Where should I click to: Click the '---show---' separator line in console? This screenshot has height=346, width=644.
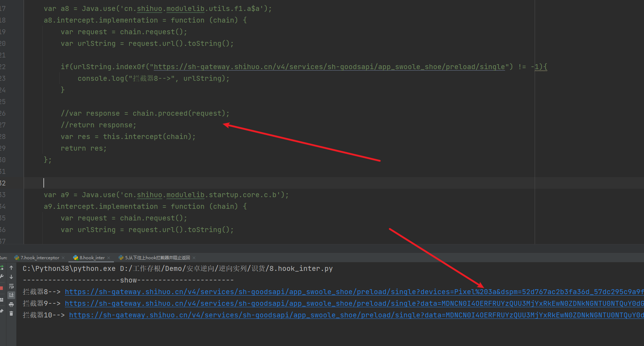point(128,280)
